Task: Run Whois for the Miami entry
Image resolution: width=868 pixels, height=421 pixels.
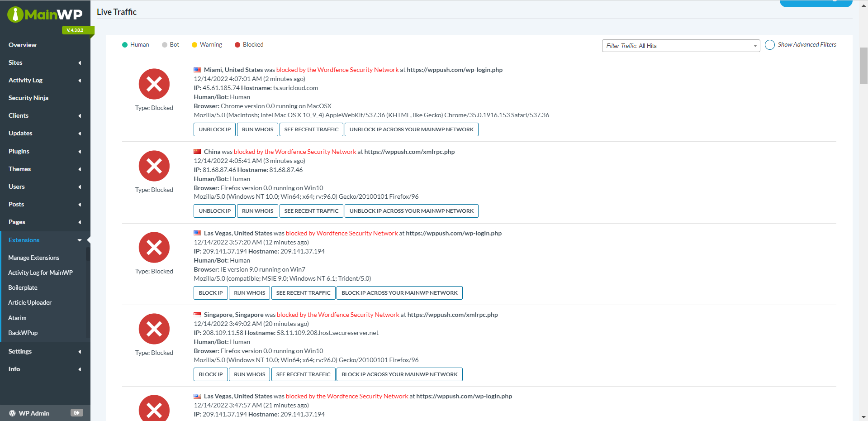Action: coord(257,129)
